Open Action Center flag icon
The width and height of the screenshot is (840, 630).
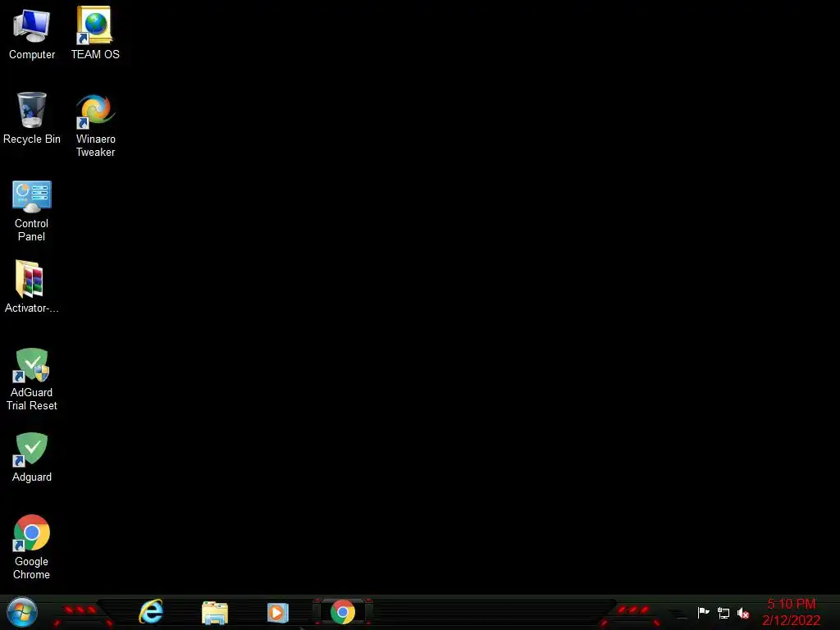(703, 612)
